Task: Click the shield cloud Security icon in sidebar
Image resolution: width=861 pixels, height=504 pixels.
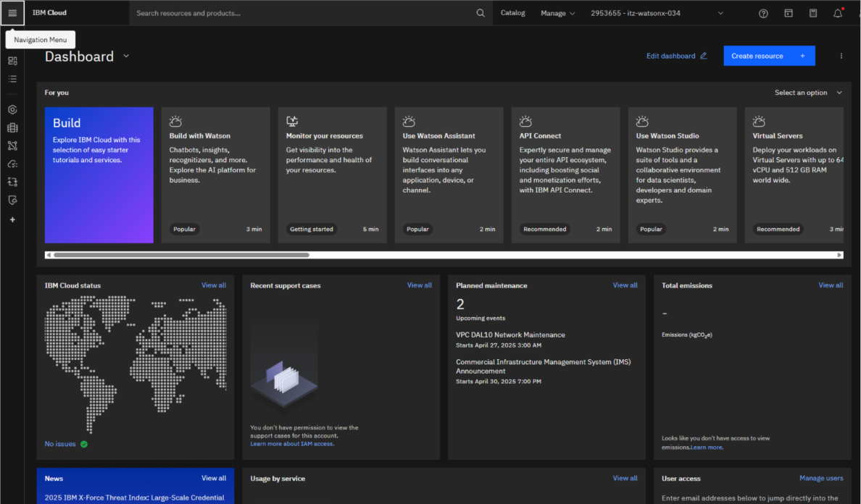Action: coord(12,200)
